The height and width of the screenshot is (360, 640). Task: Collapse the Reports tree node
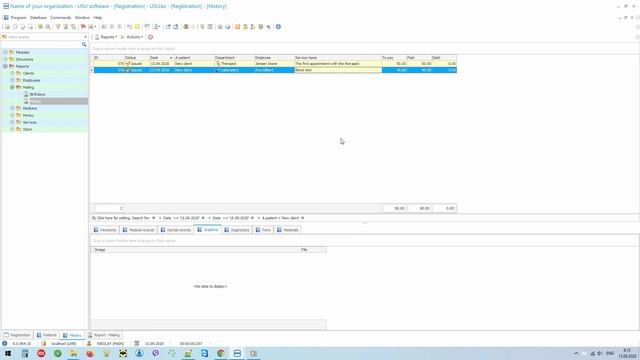coord(5,66)
